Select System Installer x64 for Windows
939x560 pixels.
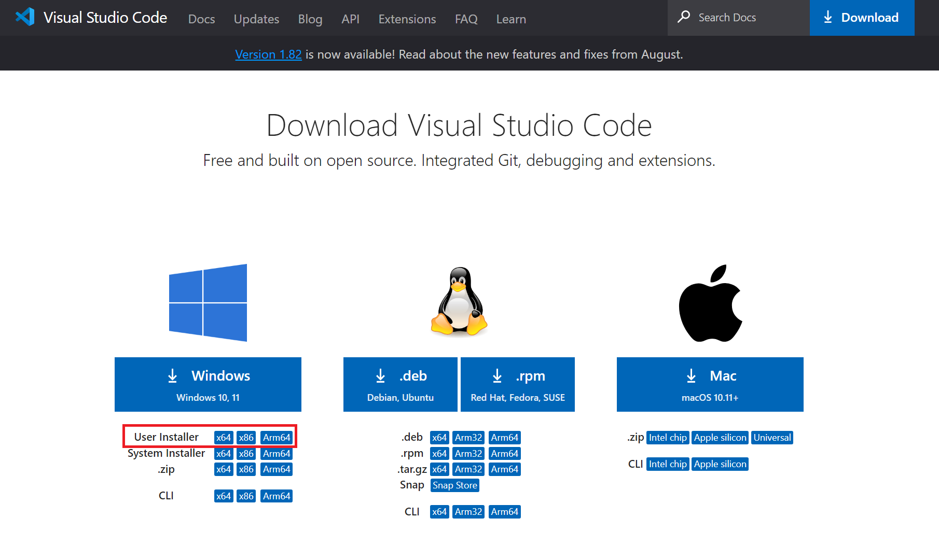pos(224,454)
